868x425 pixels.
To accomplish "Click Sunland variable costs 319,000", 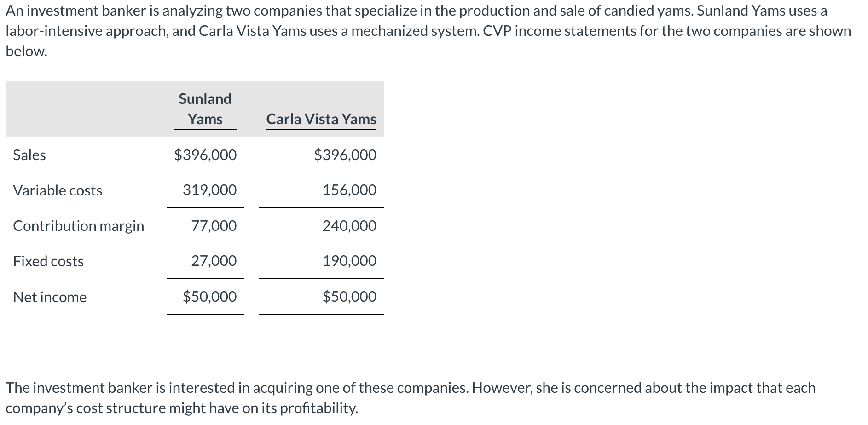I will 210,190.
